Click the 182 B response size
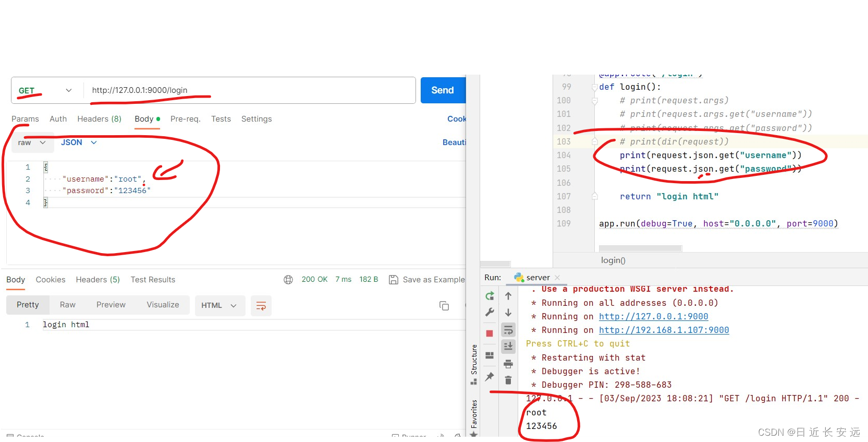 (x=369, y=279)
